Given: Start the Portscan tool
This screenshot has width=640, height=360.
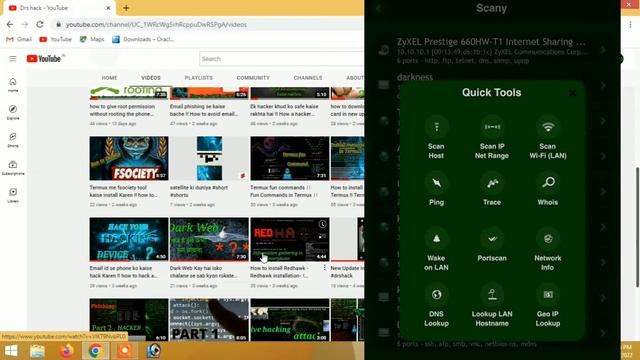Looking at the screenshot, I should [492, 245].
